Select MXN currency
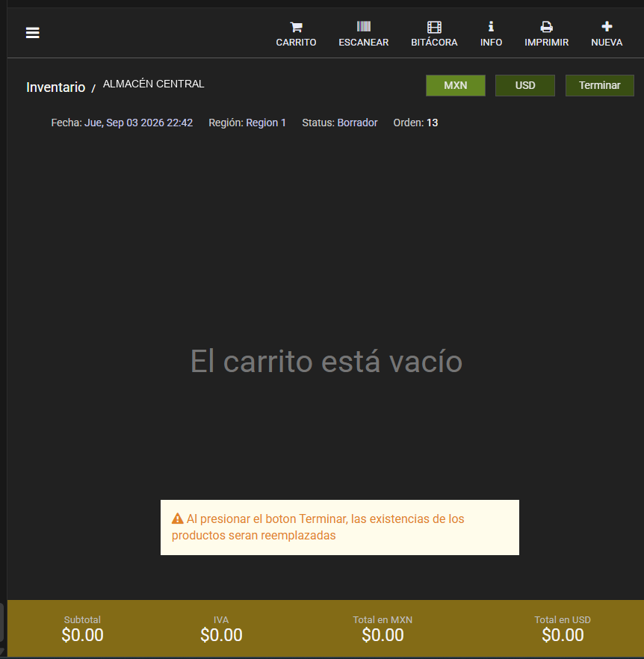The image size is (644, 659). click(455, 85)
